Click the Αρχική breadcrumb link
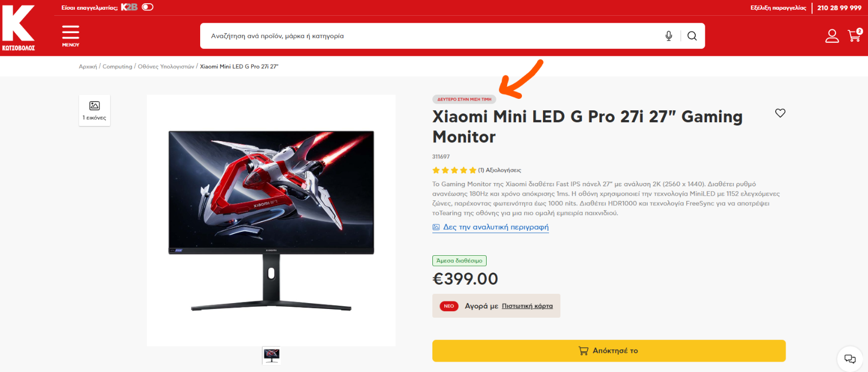The width and height of the screenshot is (868, 372). (x=88, y=66)
